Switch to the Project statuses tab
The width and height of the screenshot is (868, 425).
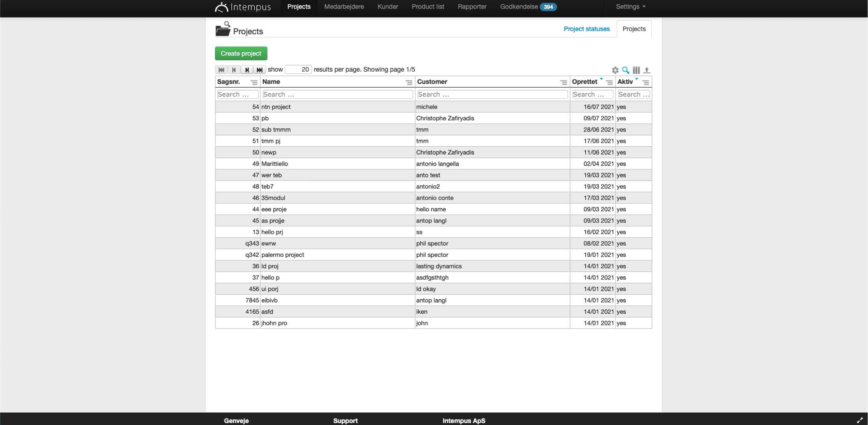pyautogui.click(x=586, y=29)
